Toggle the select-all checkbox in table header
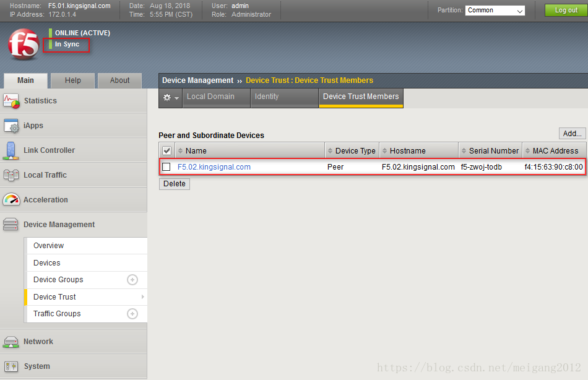 [x=167, y=151]
